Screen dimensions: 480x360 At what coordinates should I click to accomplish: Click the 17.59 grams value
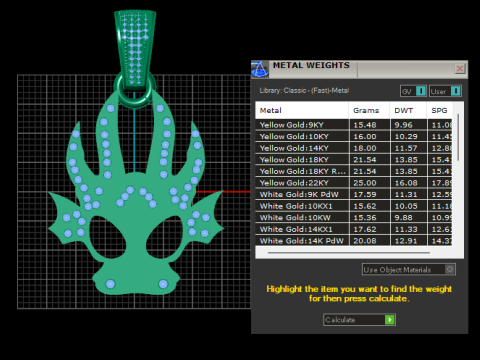click(x=365, y=194)
